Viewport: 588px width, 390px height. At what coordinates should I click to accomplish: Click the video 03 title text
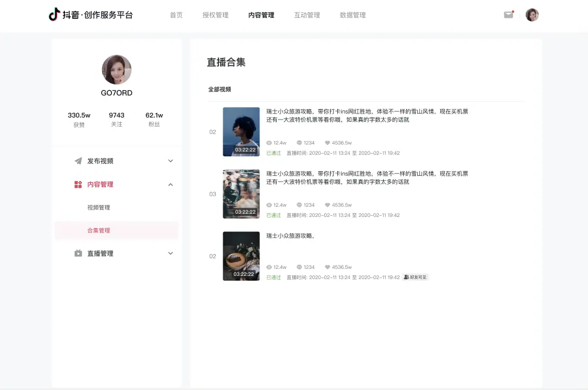[367, 177]
